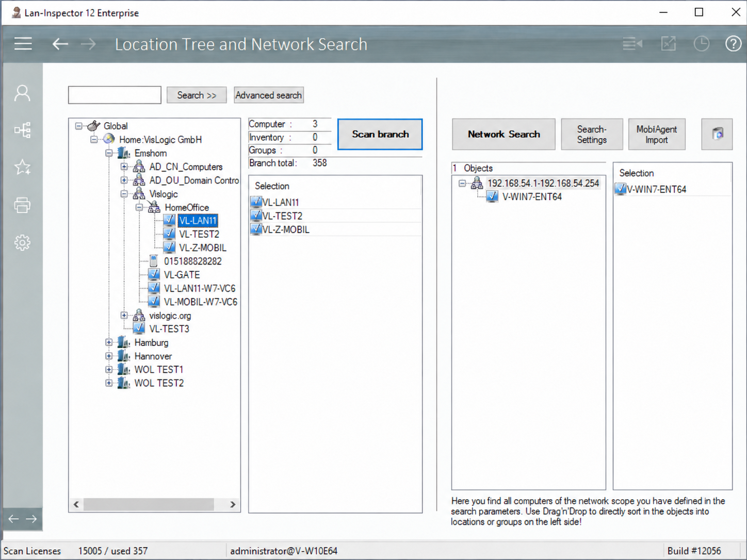Image resolution: width=747 pixels, height=560 pixels.
Task: Click the copy icon button beside MobiAgent Import
Action: coord(717,134)
